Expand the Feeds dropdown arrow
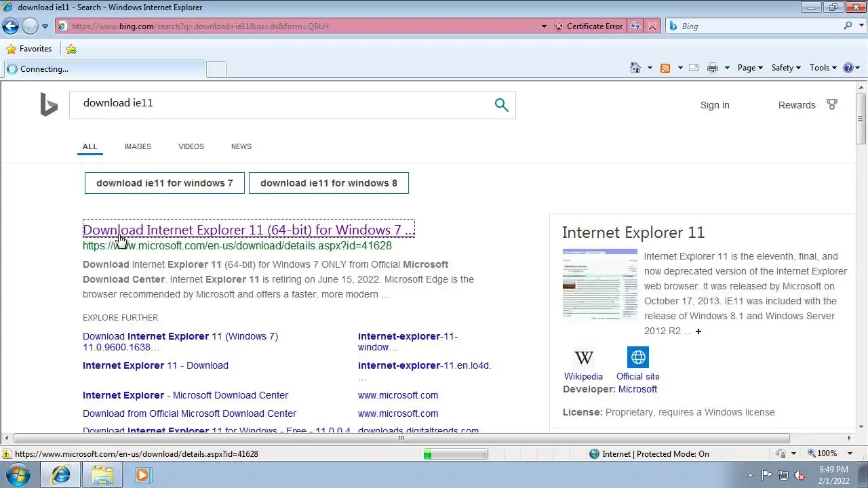Screen dimensions: 868x488 point(680,68)
